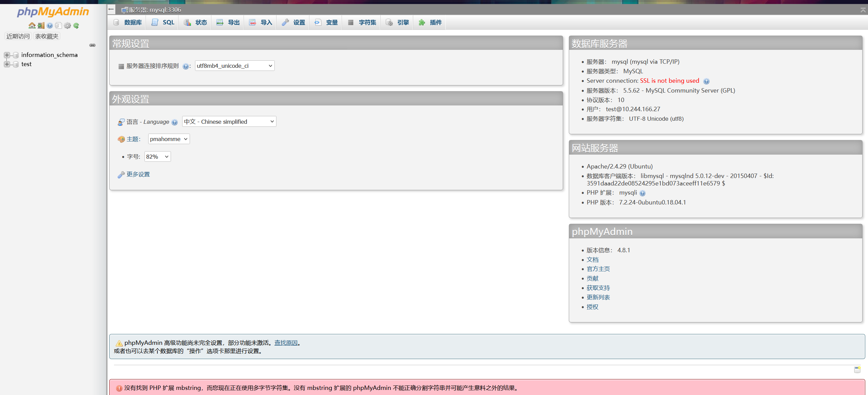Open help icon beside mysqli extension
Screen dimensions: 868x395
(642, 193)
